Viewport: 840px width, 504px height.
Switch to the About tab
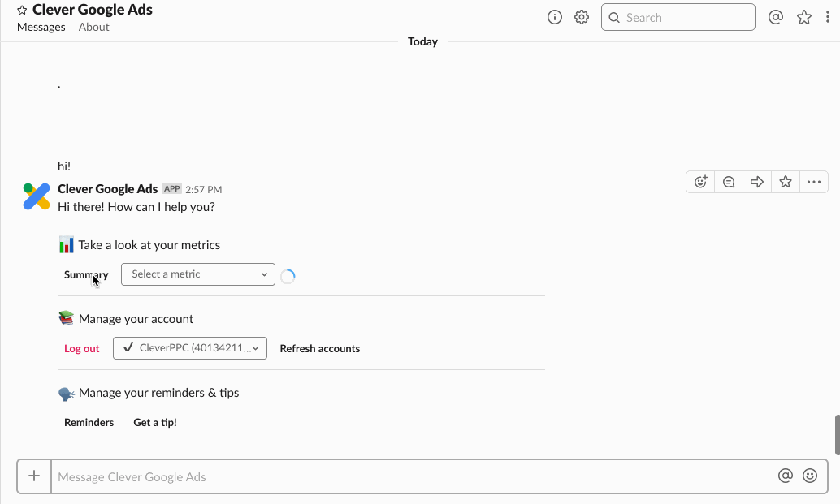coord(94,27)
